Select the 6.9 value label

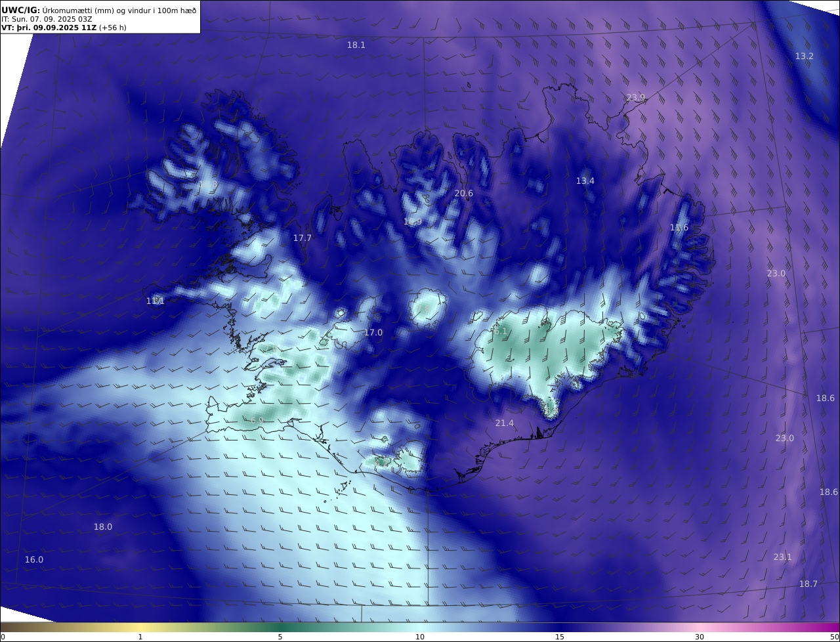257,420
